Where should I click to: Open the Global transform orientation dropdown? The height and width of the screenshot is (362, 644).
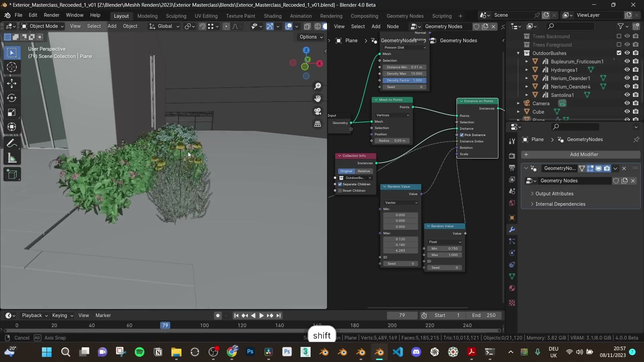click(x=164, y=26)
